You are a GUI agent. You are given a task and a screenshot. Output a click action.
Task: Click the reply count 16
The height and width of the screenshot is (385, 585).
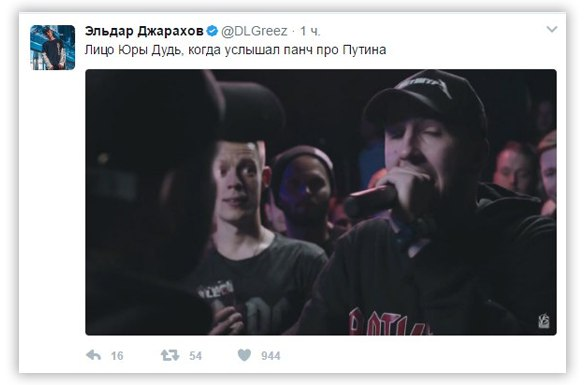(x=117, y=356)
